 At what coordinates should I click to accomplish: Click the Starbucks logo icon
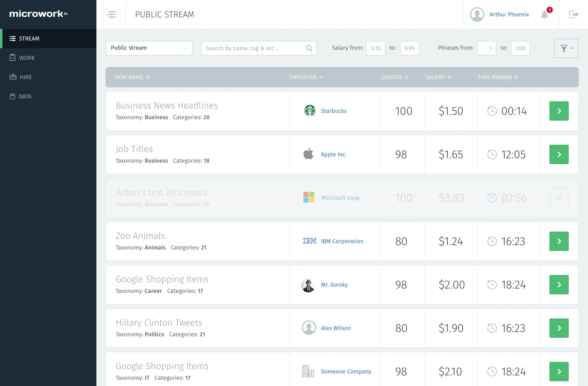pyautogui.click(x=310, y=111)
